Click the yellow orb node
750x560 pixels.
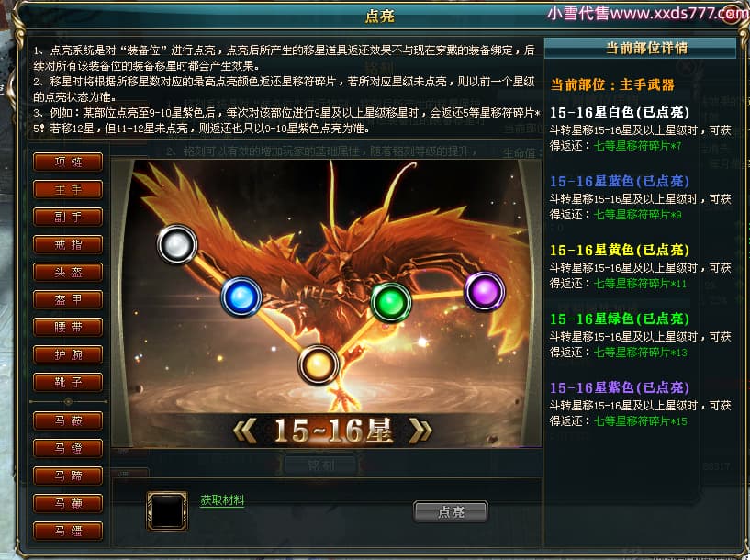[318, 364]
